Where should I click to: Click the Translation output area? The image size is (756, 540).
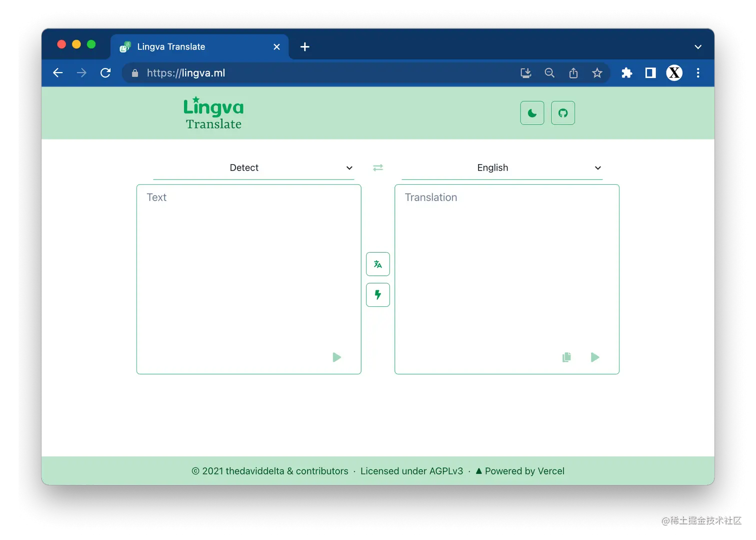507,279
